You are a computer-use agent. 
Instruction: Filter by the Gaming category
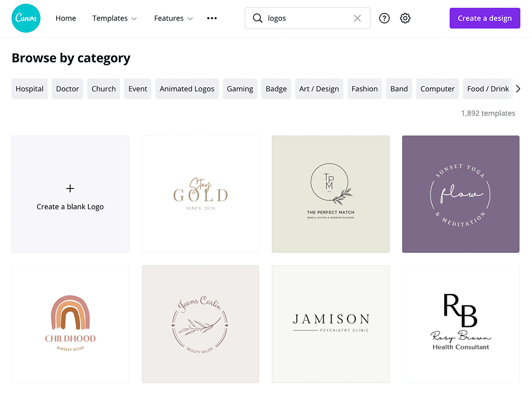click(240, 89)
